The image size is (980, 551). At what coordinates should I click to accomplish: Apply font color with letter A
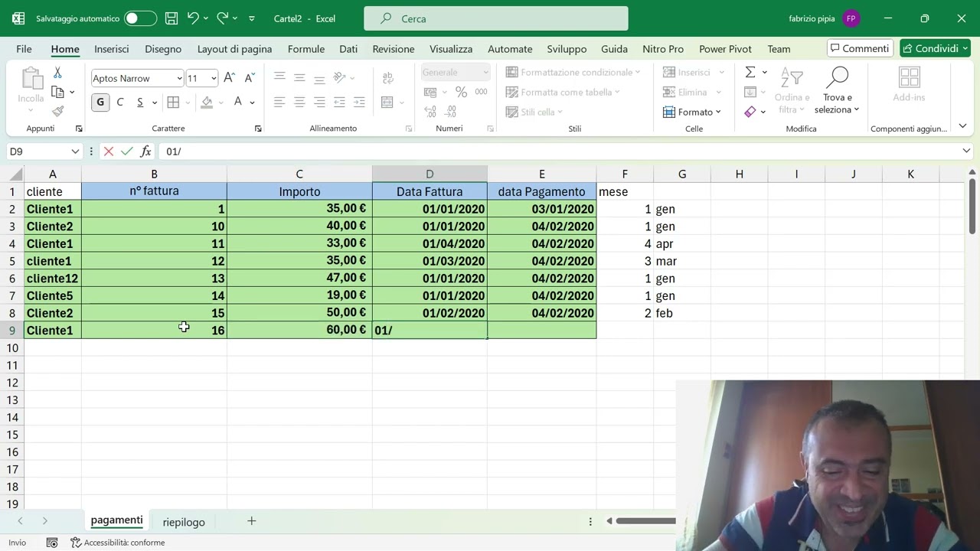pyautogui.click(x=238, y=102)
